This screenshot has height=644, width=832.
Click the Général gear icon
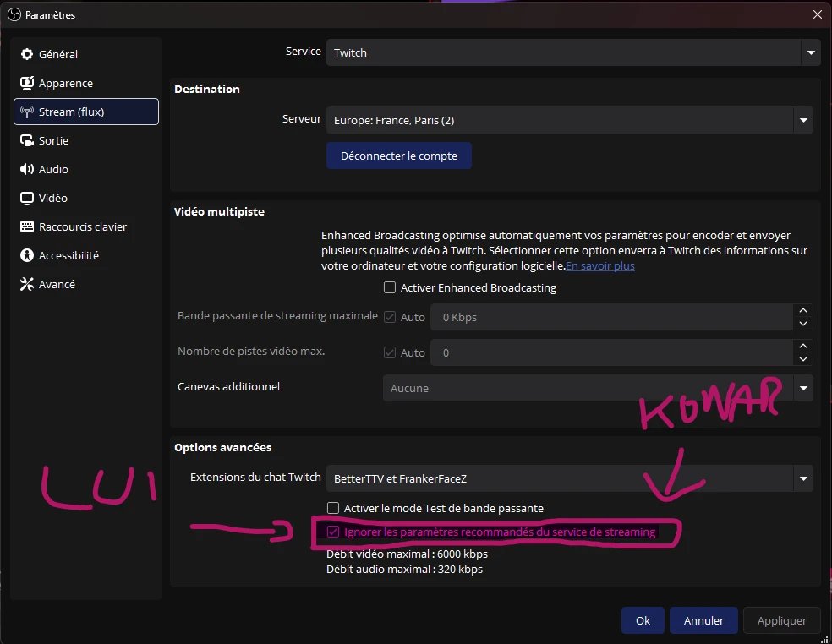26,54
